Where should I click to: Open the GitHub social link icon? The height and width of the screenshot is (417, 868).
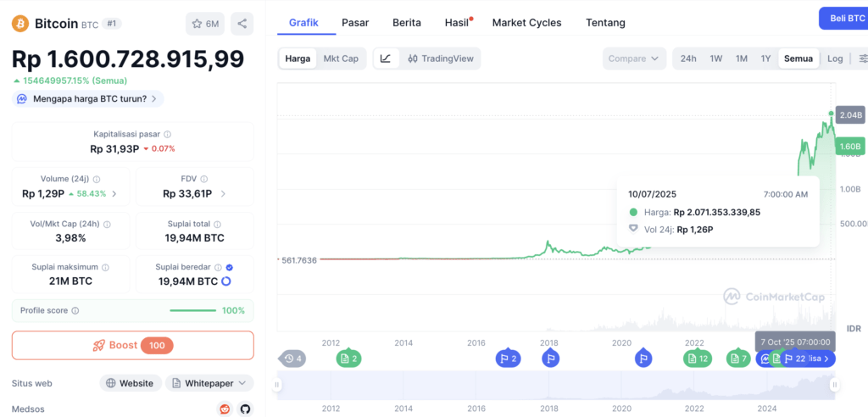pos(245,409)
